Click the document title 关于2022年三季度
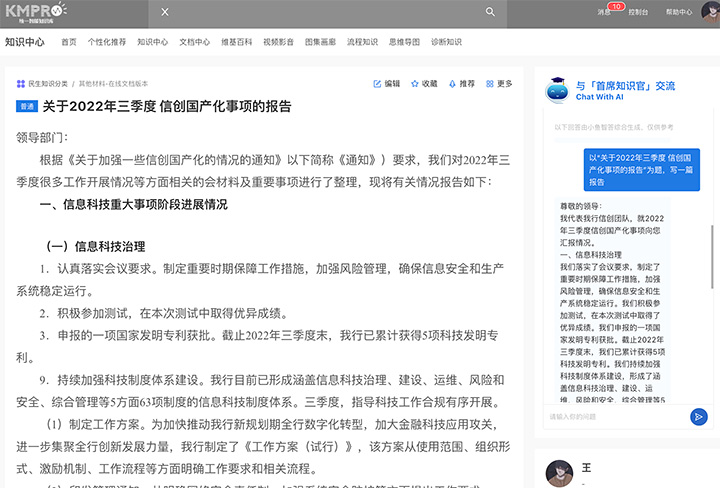 tap(167, 107)
